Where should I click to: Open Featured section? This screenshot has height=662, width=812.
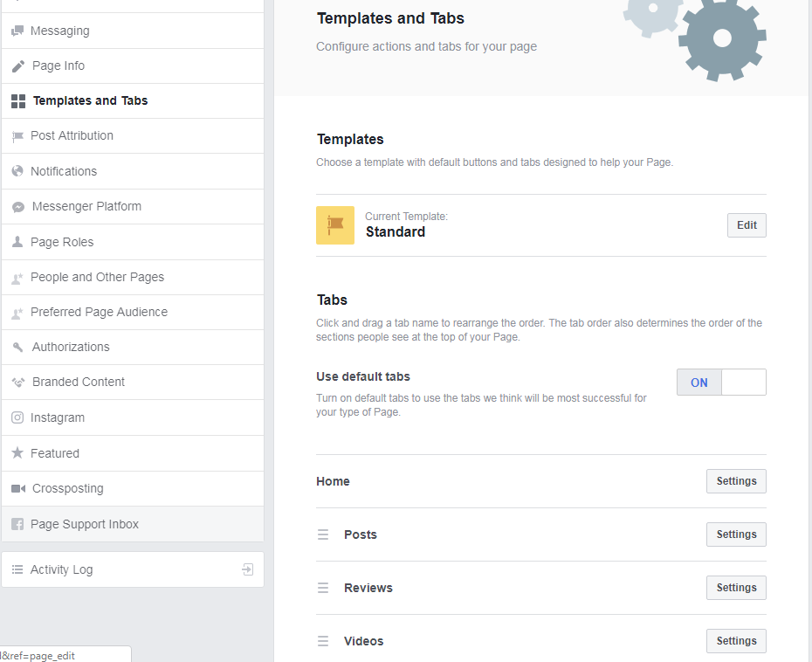(133, 453)
